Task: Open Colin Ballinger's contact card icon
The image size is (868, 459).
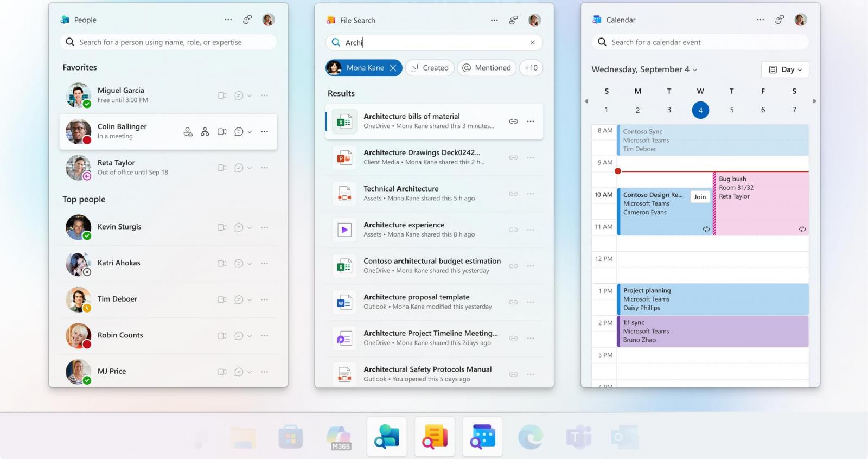Action: pyautogui.click(x=188, y=132)
